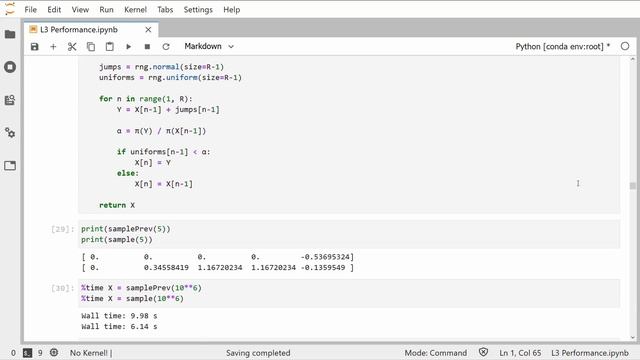
Task: Open the Kernel menu
Action: click(x=135, y=9)
